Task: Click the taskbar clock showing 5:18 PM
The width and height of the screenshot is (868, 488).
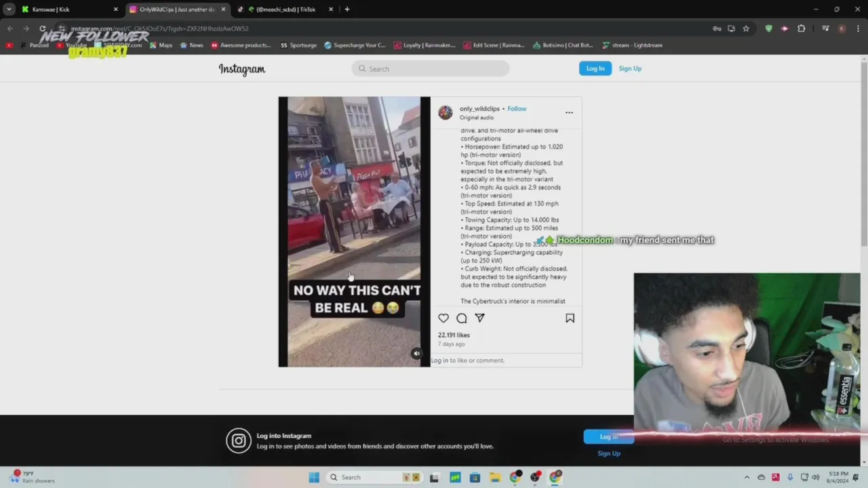Action: pos(836,477)
